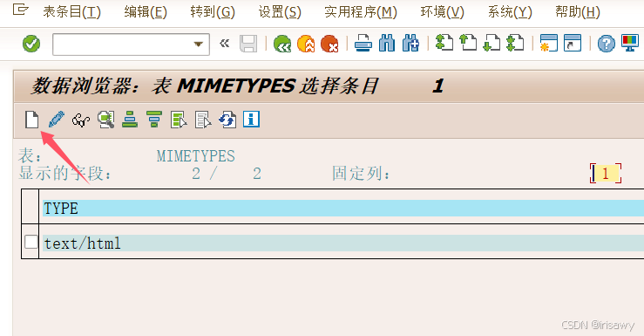Open the 实用程序(M) menu
The width and height of the screenshot is (644, 336).
click(361, 12)
